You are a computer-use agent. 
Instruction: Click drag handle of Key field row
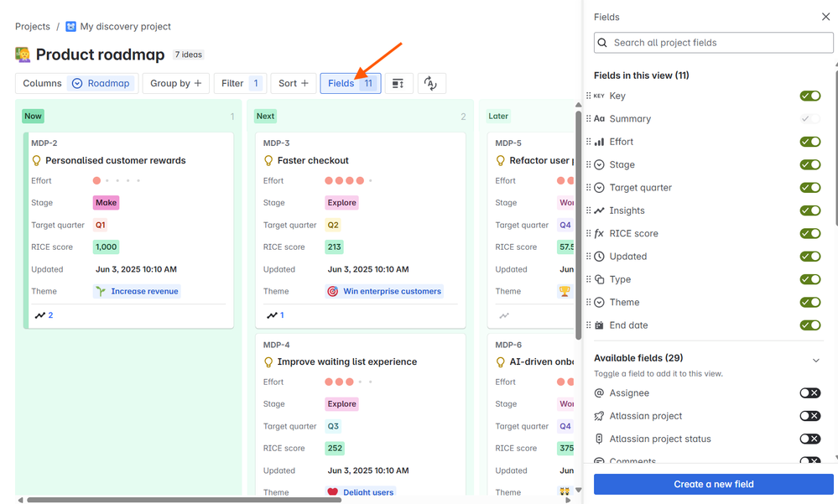pyautogui.click(x=588, y=96)
